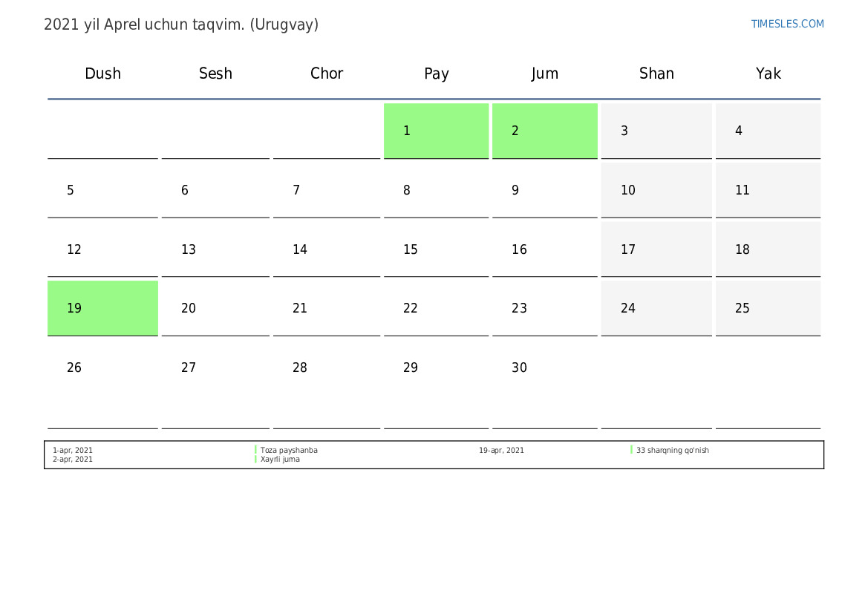Select Saturday date 24
Screen dimensions: 868x614
click(x=656, y=308)
